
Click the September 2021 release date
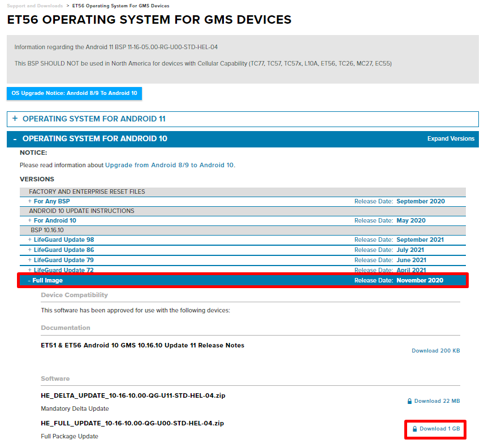tap(420, 240)
